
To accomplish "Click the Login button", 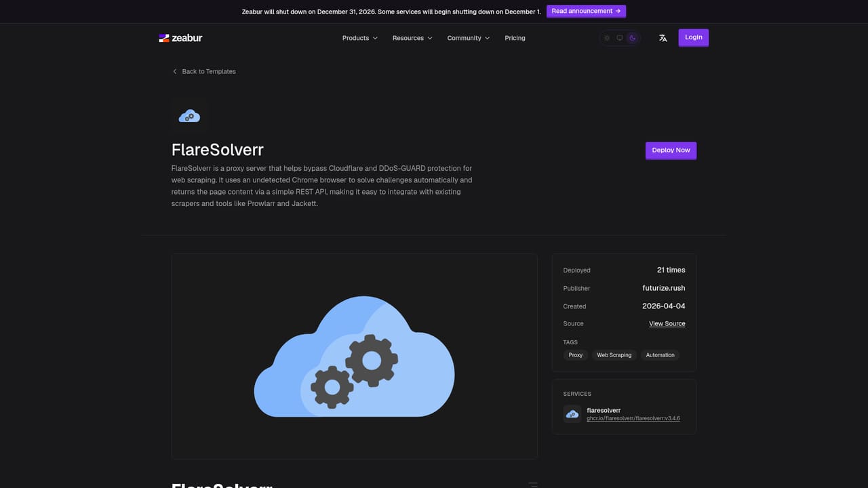I will [693, 37].
